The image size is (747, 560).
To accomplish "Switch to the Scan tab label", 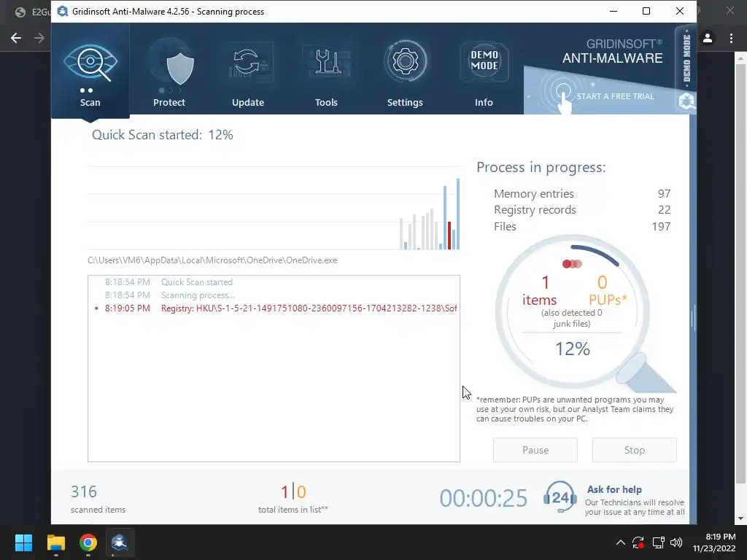I will 90,102.
